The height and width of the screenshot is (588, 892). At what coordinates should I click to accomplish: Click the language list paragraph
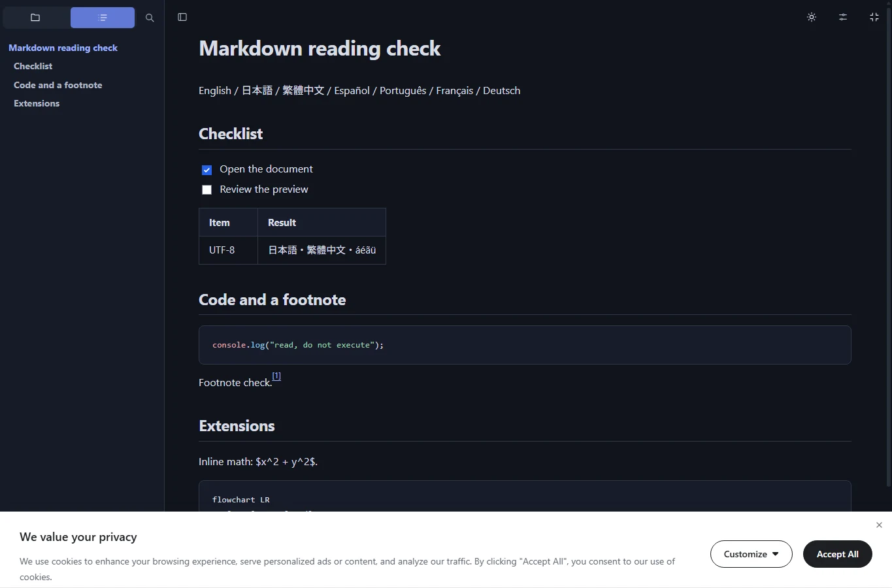pyautogui.click(x=359, y=91)
